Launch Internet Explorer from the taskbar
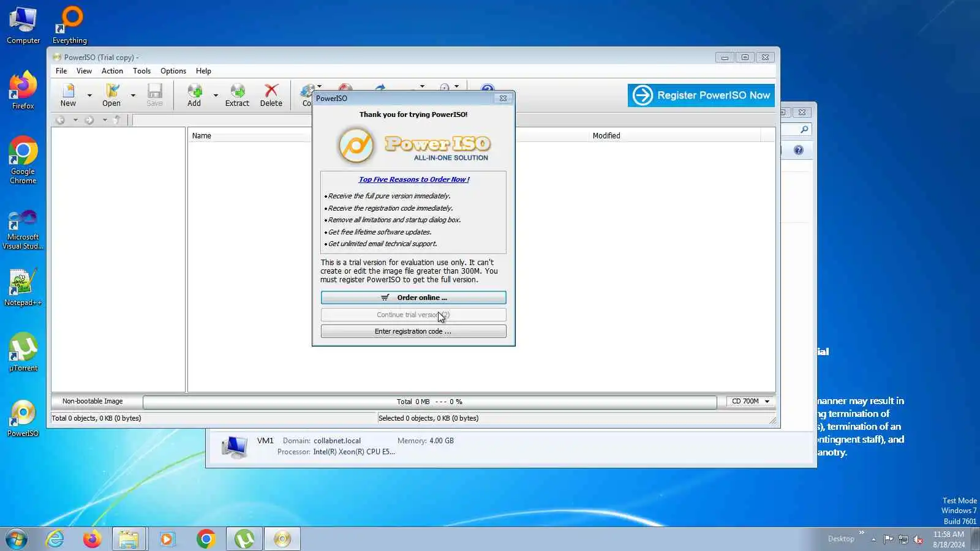This screenshot has width=980, height=551. click(55, 539)
